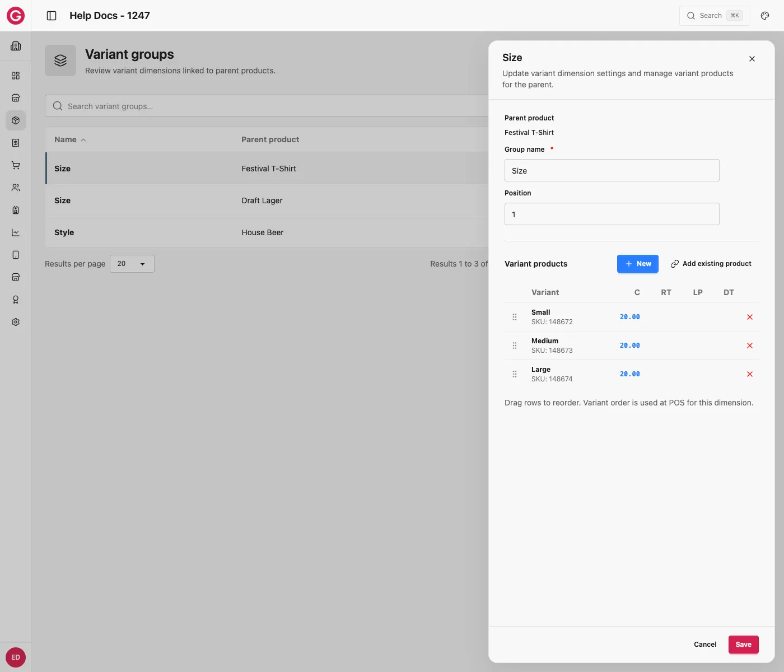Screen dimensions: 784x672
Task: Toggle the sidebar panel icon
Action: coord(52,16)
